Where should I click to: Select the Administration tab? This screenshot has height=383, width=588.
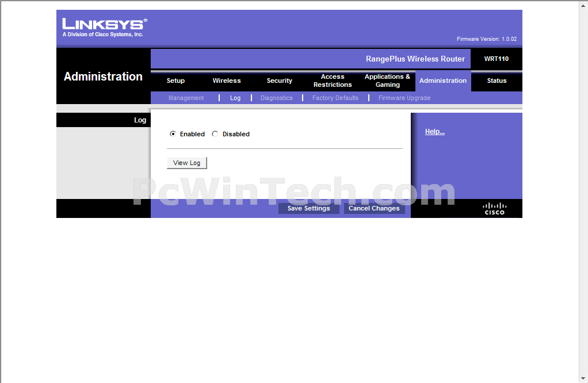pos(443,81)
